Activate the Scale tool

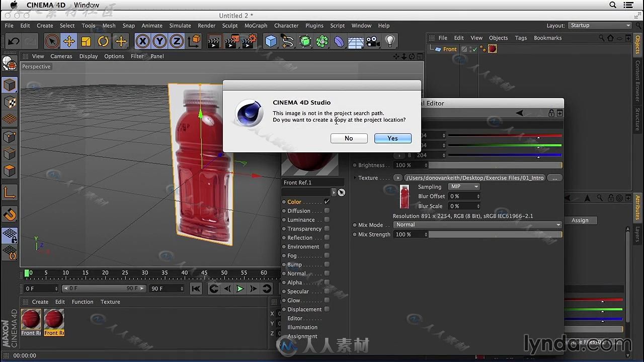click(x=86, y=41)
